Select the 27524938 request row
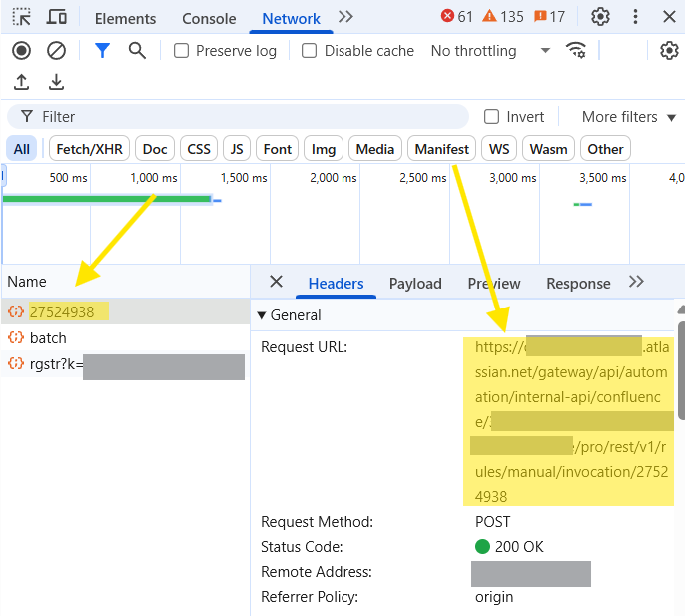The width and height of the screenshot is (685, 616). pyautogui.click(x=126, y=311)
